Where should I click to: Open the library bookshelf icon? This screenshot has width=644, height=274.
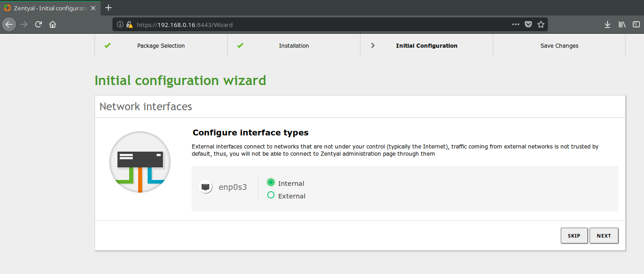click(622, 24)
